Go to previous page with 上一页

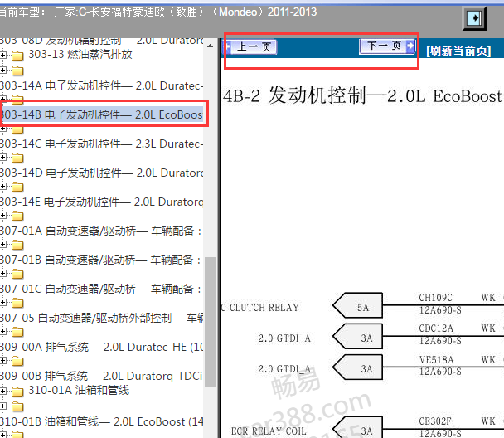point(250,47)
